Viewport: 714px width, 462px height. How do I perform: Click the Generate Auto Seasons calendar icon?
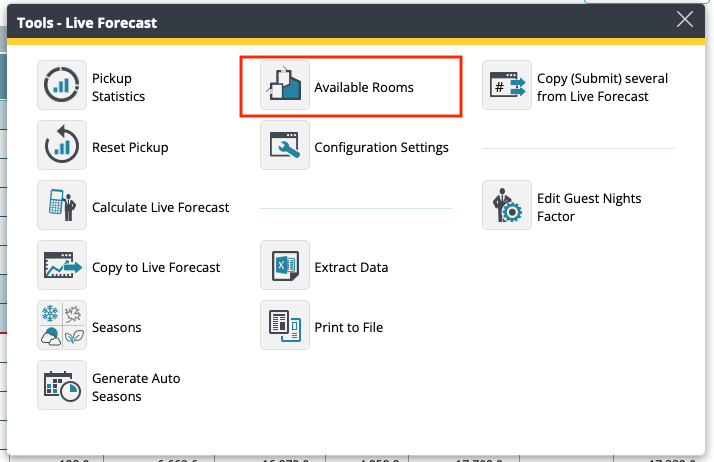pos(62,386)
